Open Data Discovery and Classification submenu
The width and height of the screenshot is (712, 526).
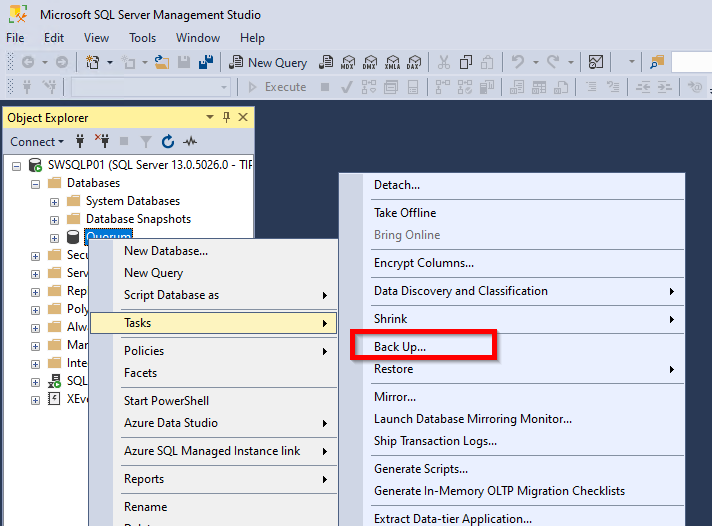coord(512,291)
